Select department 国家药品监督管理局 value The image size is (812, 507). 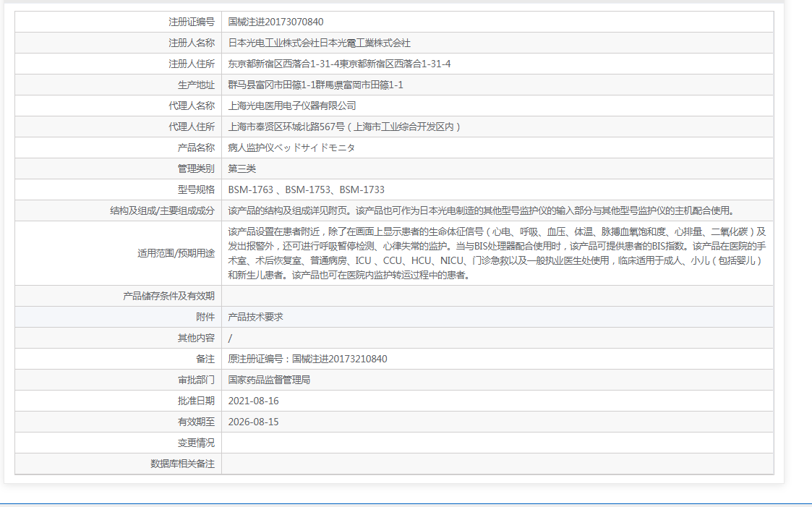[x=269, y=380]
